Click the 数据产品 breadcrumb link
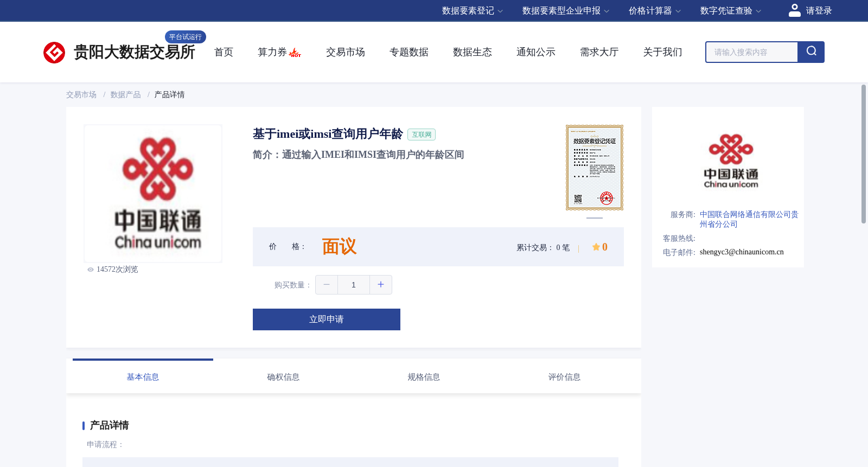The width and height of the screenshot is (868, 467). point(126,95)
